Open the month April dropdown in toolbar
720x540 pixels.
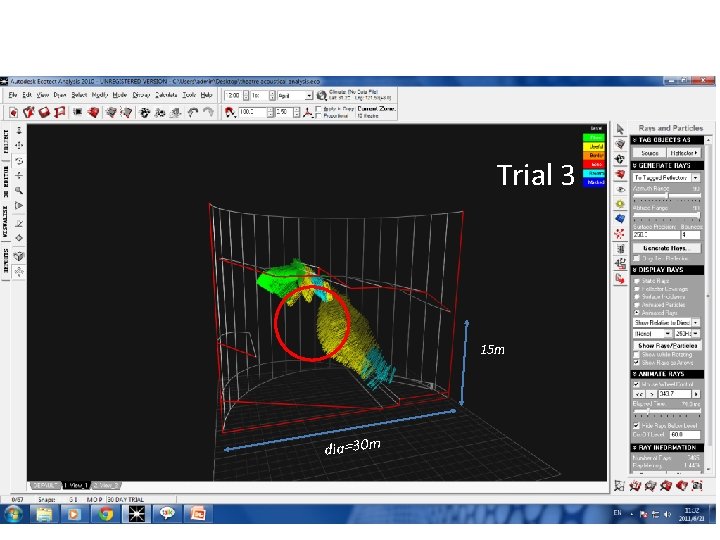click(295, 96)
